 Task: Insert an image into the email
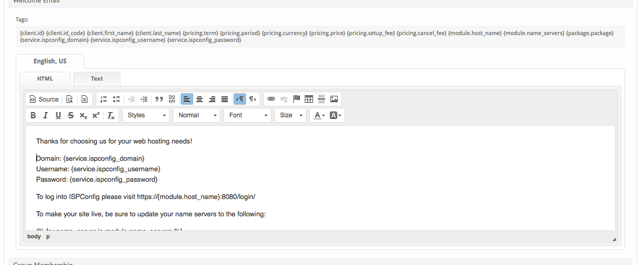pos(334,99)
